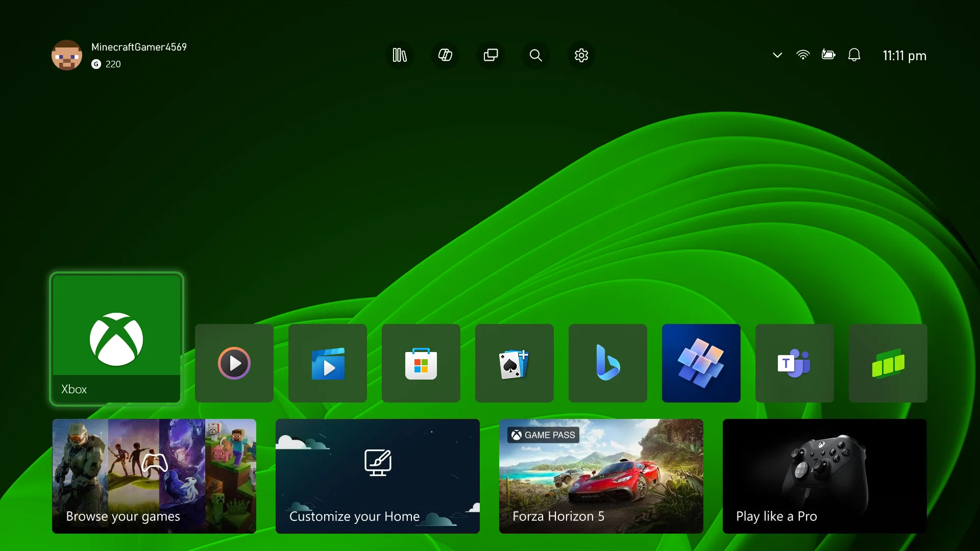Screen dimensions: 980x551
Task: Open the MinecraftGamer4569 profile avatar
Action: (x=67, y=55)
